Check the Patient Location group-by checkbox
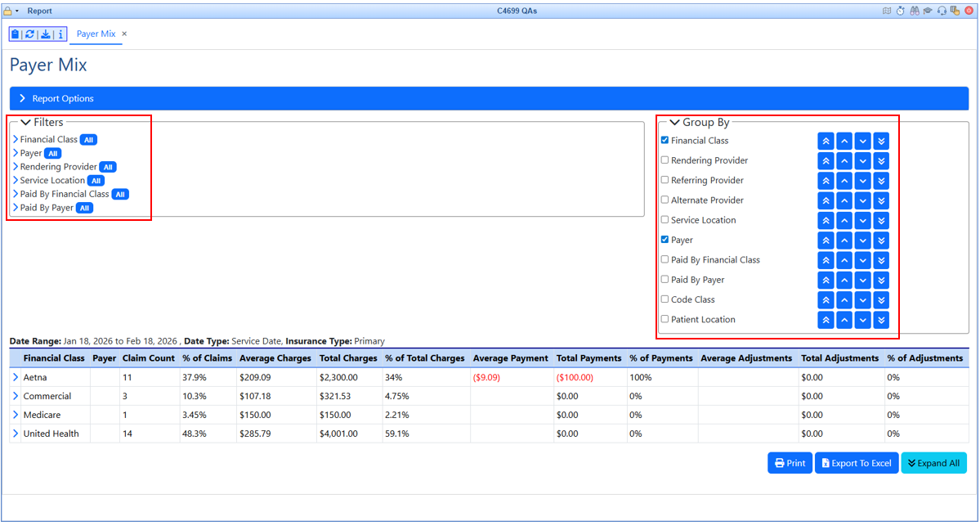 point(665,319)
